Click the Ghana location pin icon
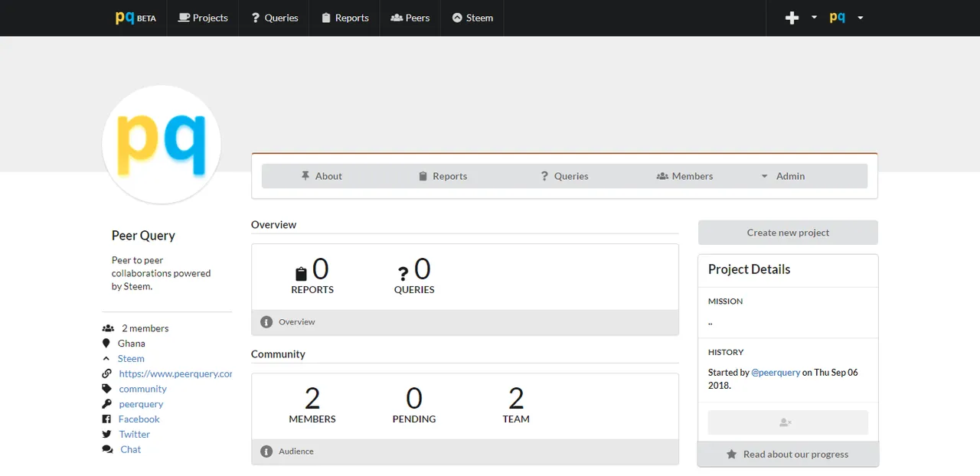Screen dimensions: 980x476 pos(106,344)
